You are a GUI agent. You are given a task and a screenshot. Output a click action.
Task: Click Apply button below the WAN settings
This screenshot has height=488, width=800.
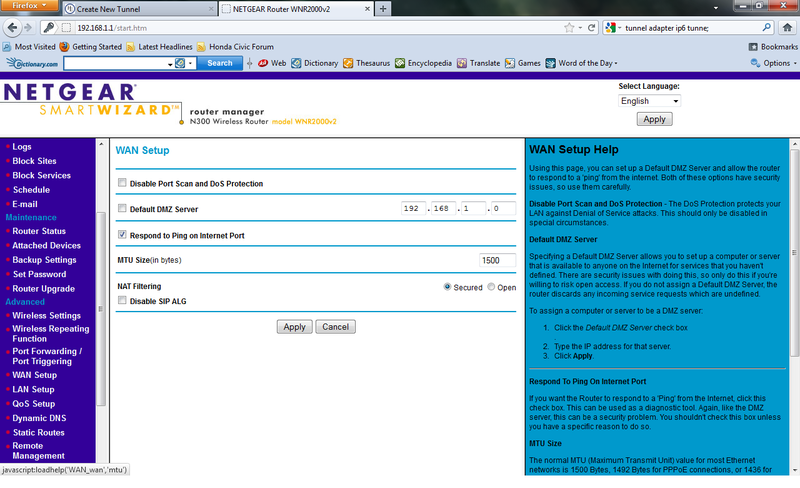tap(294, 327)
